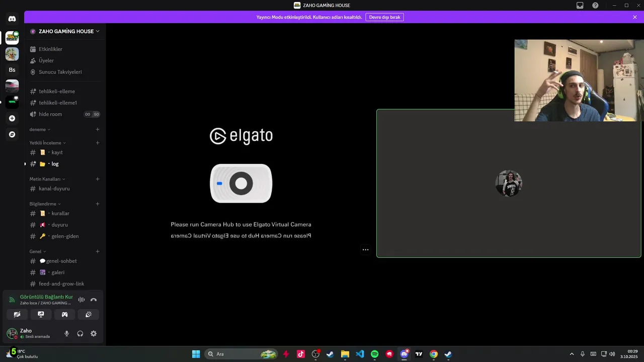Select the kayıt channel

click(64, 152)
